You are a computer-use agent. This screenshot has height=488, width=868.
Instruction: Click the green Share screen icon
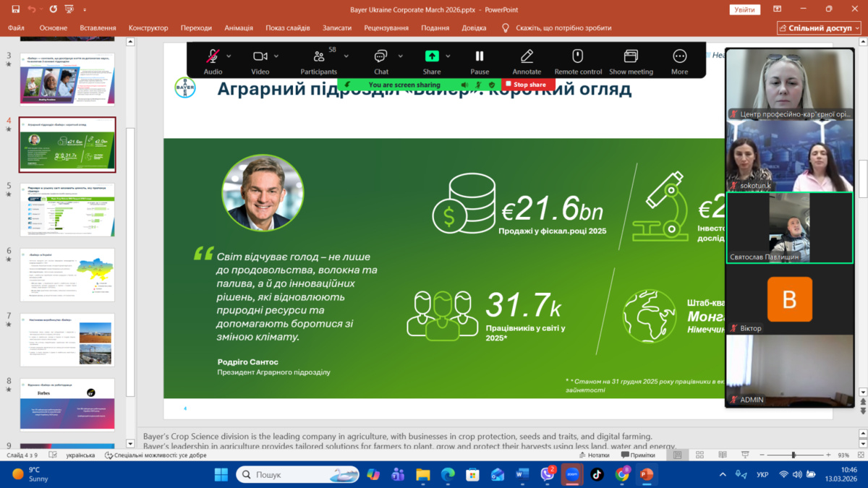click(x=432, y=56)
